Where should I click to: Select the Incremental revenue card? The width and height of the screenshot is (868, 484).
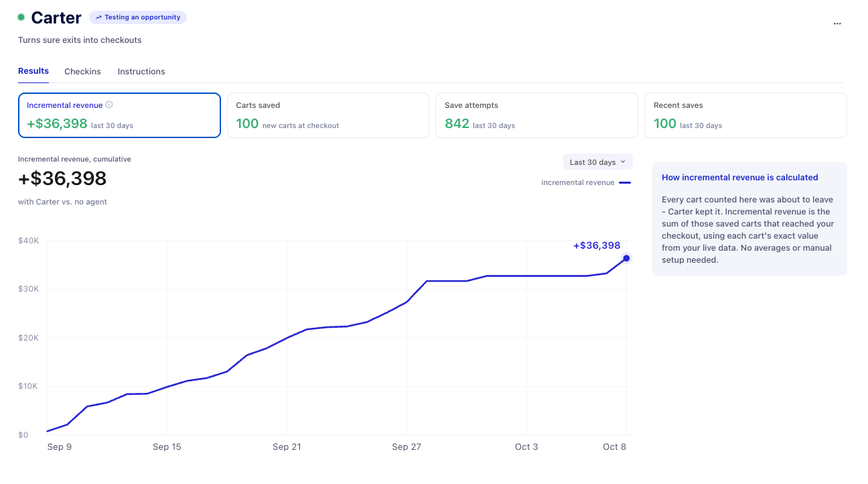[x=119, y=115]
